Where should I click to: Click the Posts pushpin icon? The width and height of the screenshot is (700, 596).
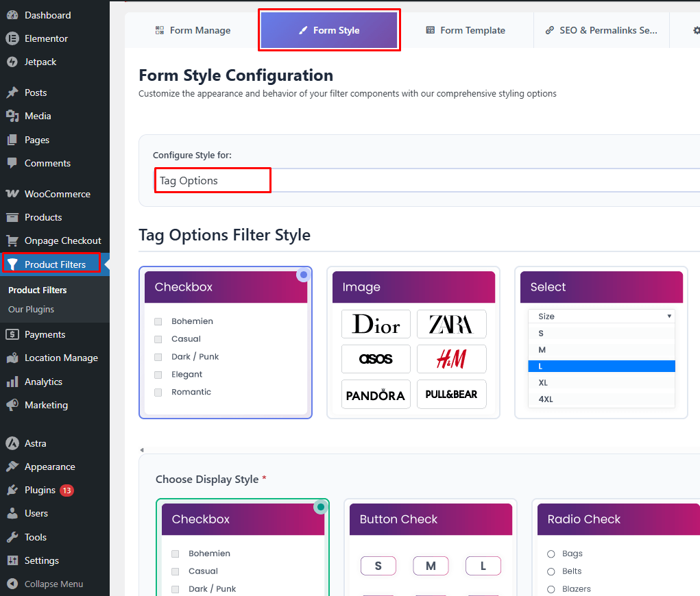(x=12, y=92)
